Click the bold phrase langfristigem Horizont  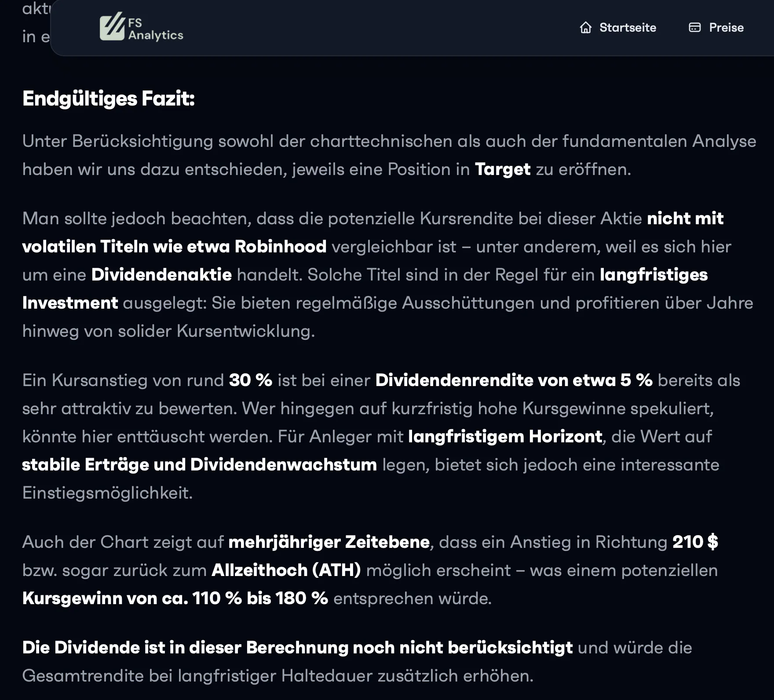pyautogui.click(x=505, y=437)
